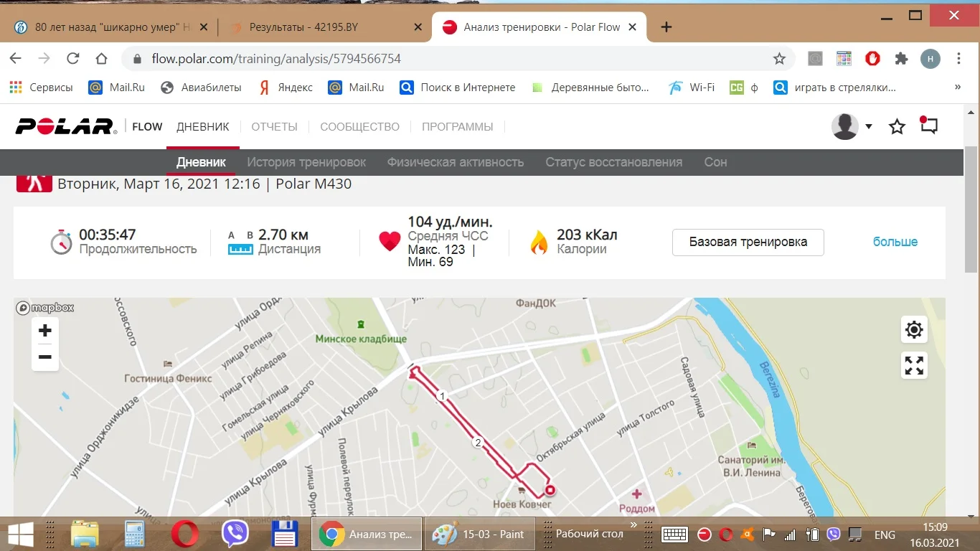Open the user account dropdown
Image resolution: width=980 pixels, height=551 pixels.
852,127
